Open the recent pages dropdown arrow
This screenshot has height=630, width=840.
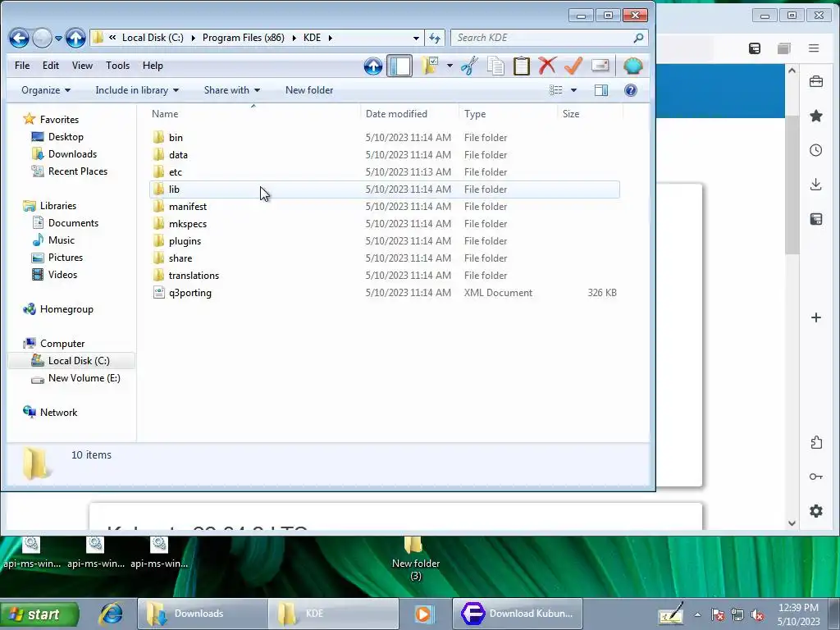[x=58, y=38]
